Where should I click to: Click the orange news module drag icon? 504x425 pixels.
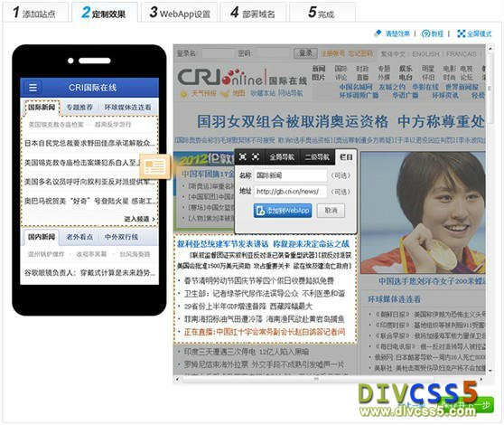(x=154, y=166)
